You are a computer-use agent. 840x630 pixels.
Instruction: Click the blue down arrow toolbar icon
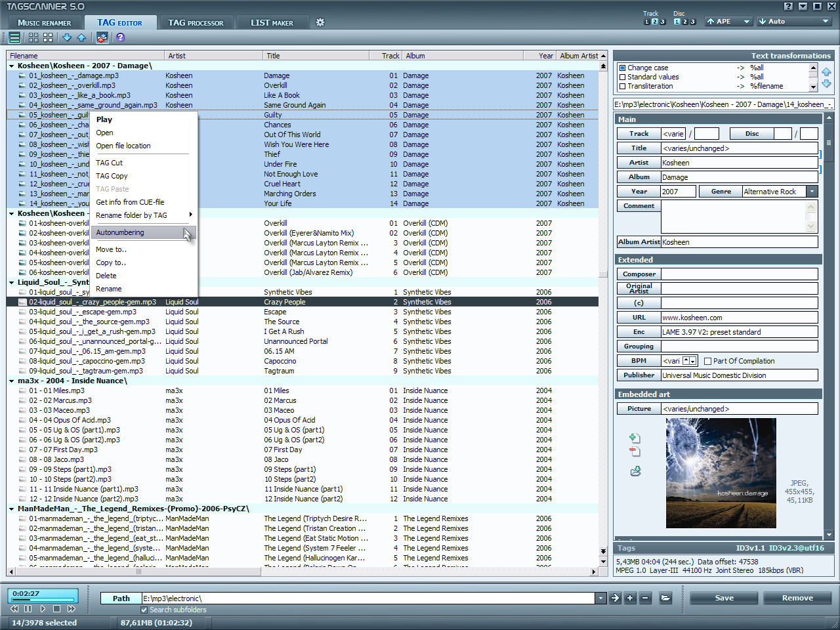pyautogui.click(x=67, y=37)
